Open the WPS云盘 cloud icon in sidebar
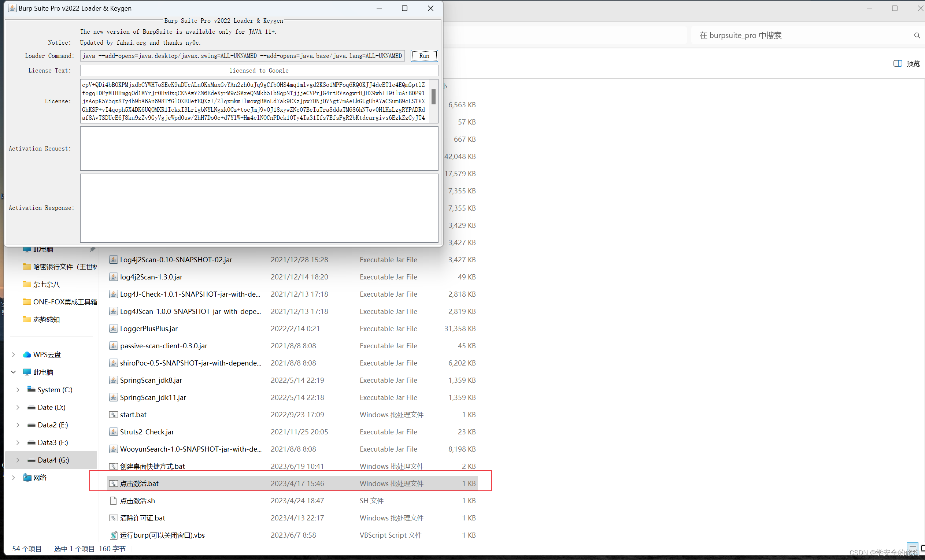The image size is (925, 560). [x=27, y=355]
